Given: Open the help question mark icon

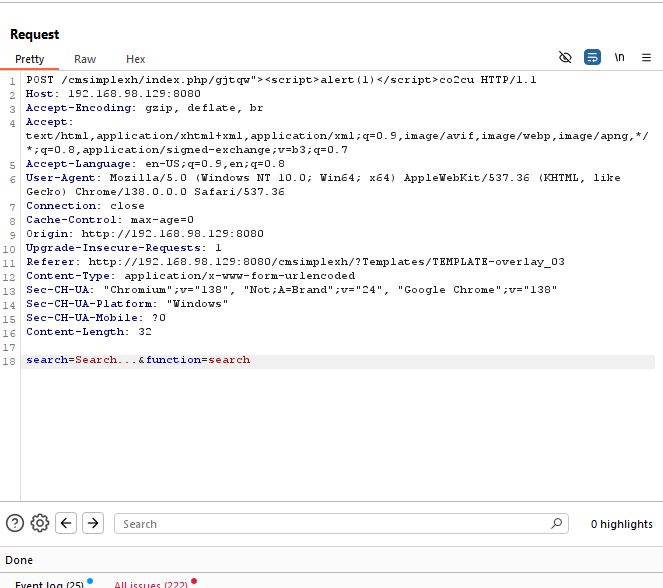Looking at the screenshot, I should [x=15, y=523].
